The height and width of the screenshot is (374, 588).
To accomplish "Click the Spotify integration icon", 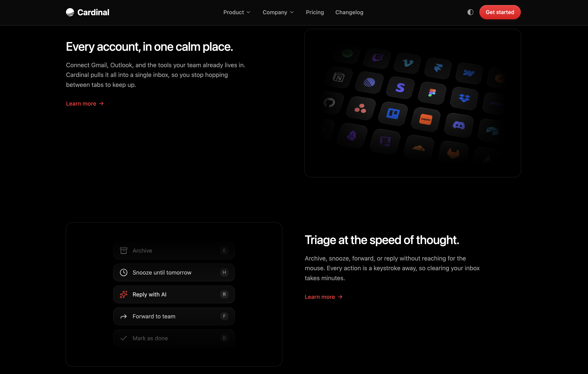I will 347,53.
